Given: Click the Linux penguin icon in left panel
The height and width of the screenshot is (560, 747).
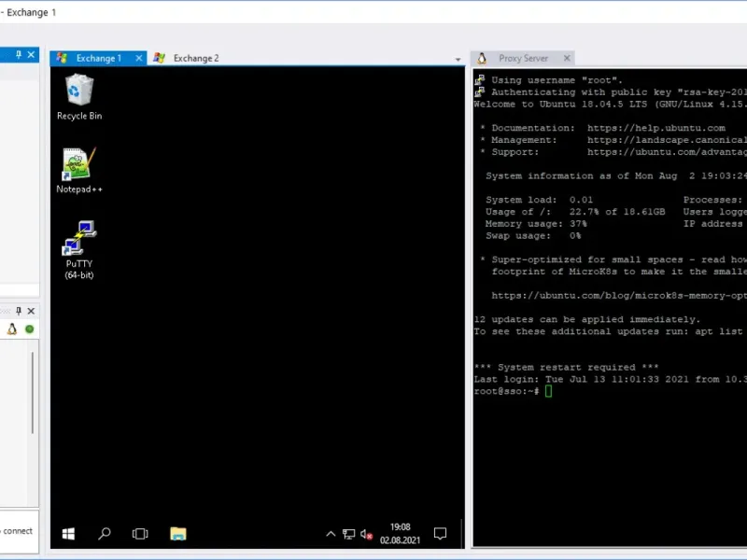Looking at the screenshot, I should 12,329.
